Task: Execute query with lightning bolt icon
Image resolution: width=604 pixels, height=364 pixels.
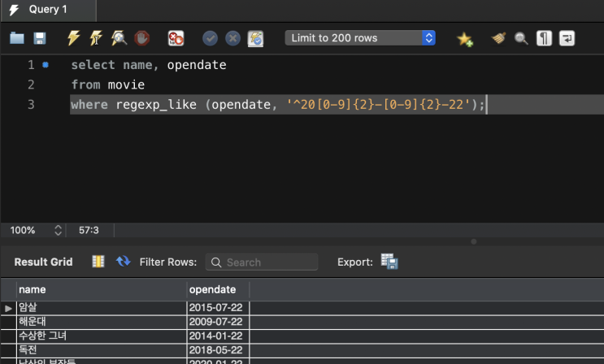Action: pyautogui.click(x=73, y=38)
